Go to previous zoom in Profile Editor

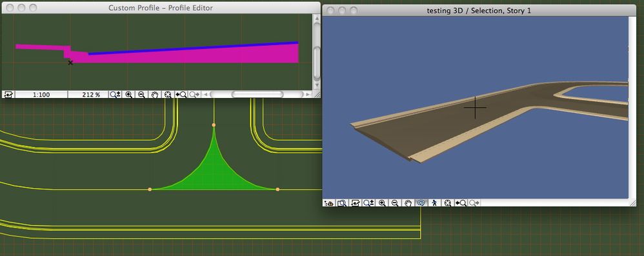pyautogui.click(x=181, y=94)
